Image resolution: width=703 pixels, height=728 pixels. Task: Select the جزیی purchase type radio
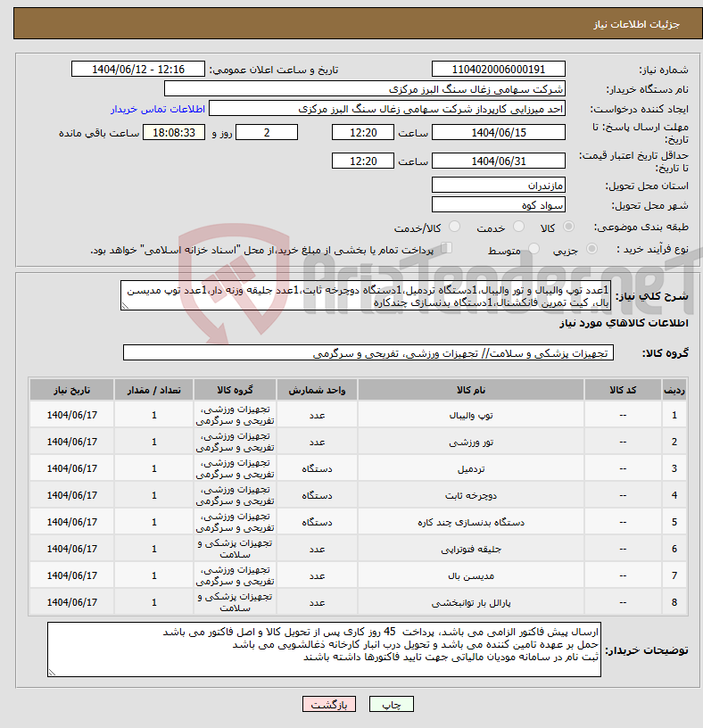pos(591,249)
